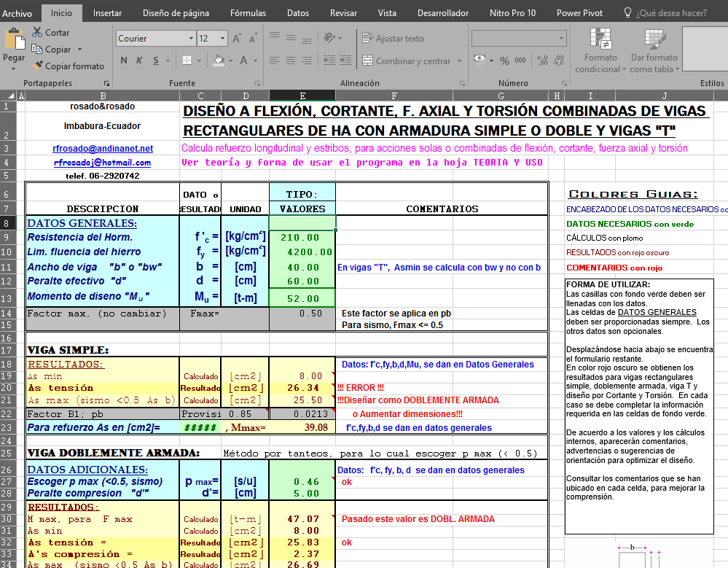
Task: Select row 8 header
Action: point(7,223)
